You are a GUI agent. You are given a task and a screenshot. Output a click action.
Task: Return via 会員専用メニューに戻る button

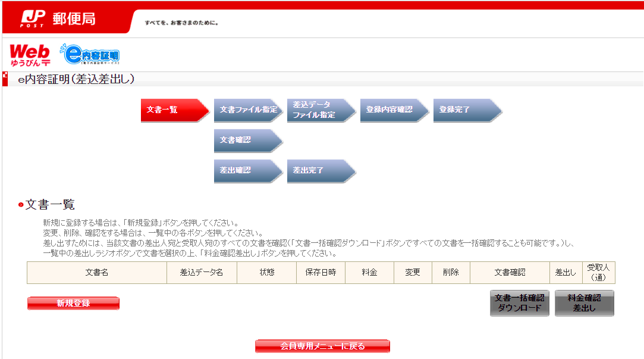click(x=322, y=346)
